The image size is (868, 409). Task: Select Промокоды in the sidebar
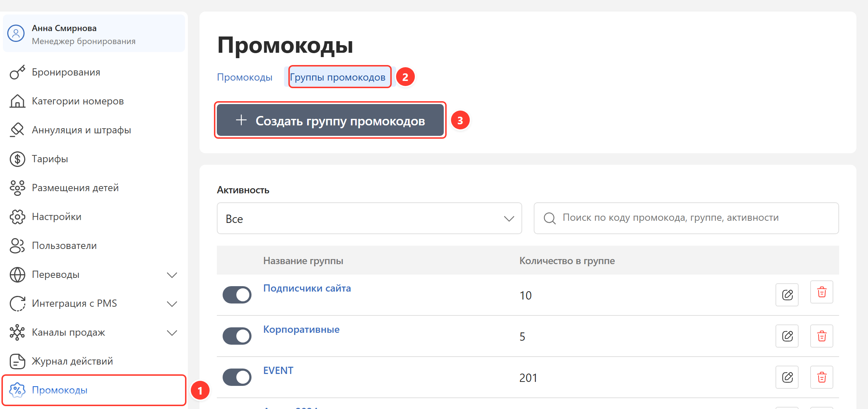(x=94, y=390)
